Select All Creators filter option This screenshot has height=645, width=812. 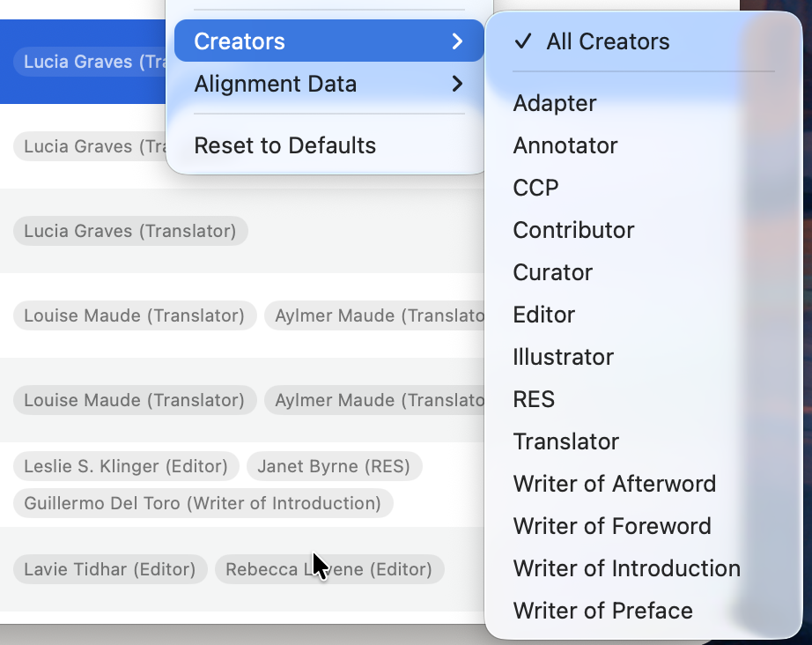pyautogui.click(x=643, y=41)
